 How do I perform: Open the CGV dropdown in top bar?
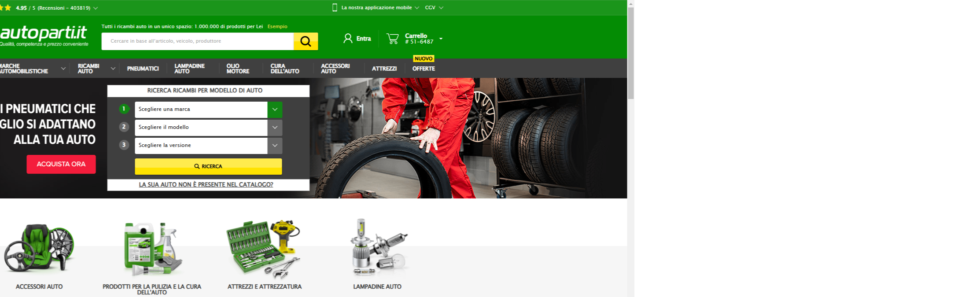[434, 7]
